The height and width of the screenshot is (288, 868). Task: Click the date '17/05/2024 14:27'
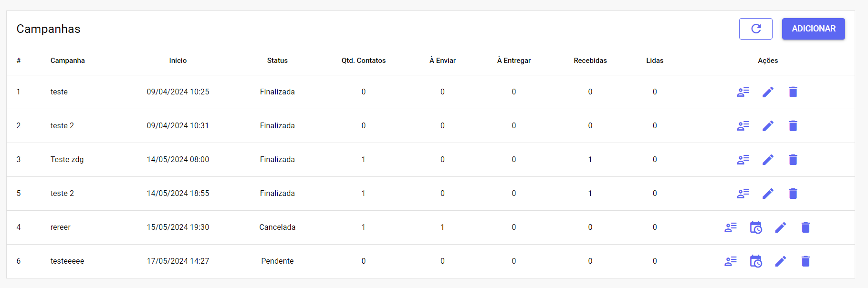coord(178,261)
